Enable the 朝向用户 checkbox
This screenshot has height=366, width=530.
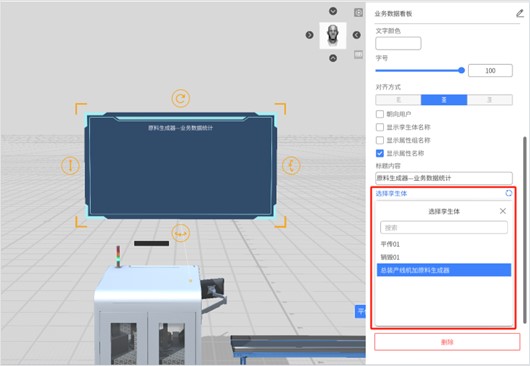pos(380,114)
